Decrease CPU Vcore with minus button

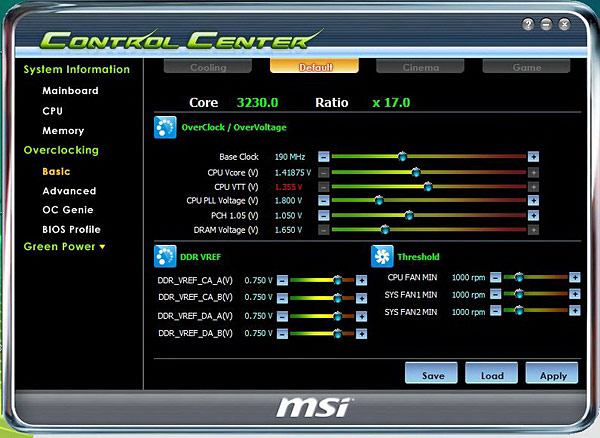(323, 173)
